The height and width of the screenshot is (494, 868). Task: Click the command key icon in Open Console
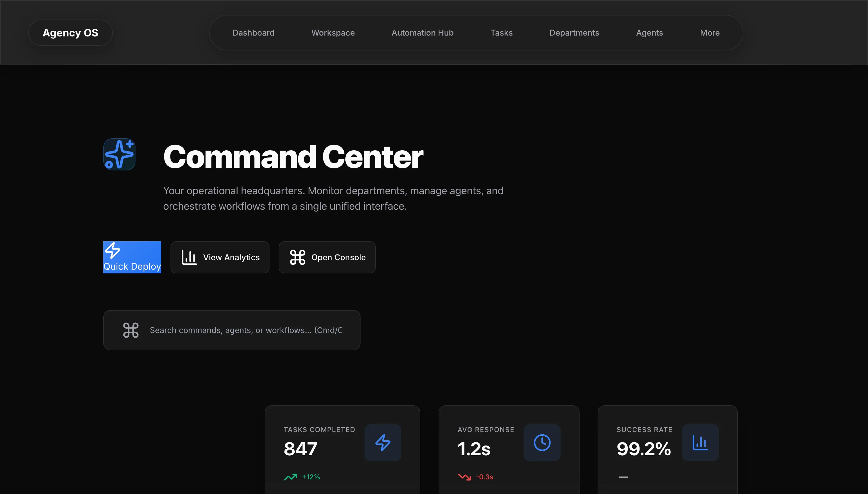click(298, 257)
